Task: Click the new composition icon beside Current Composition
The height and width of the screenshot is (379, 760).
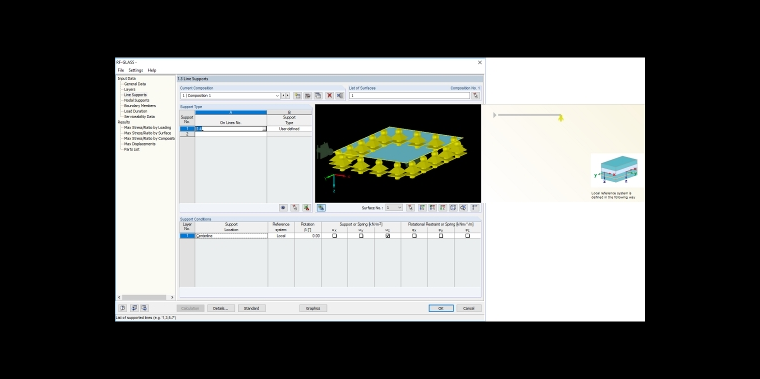Action: pos(298,95)
